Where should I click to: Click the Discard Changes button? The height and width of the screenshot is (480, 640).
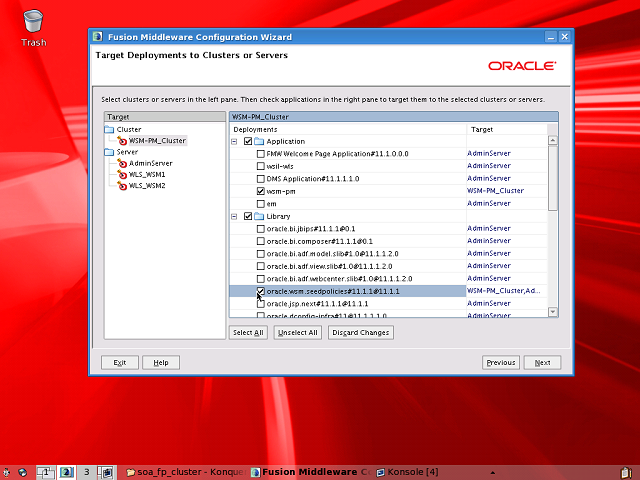361,333
